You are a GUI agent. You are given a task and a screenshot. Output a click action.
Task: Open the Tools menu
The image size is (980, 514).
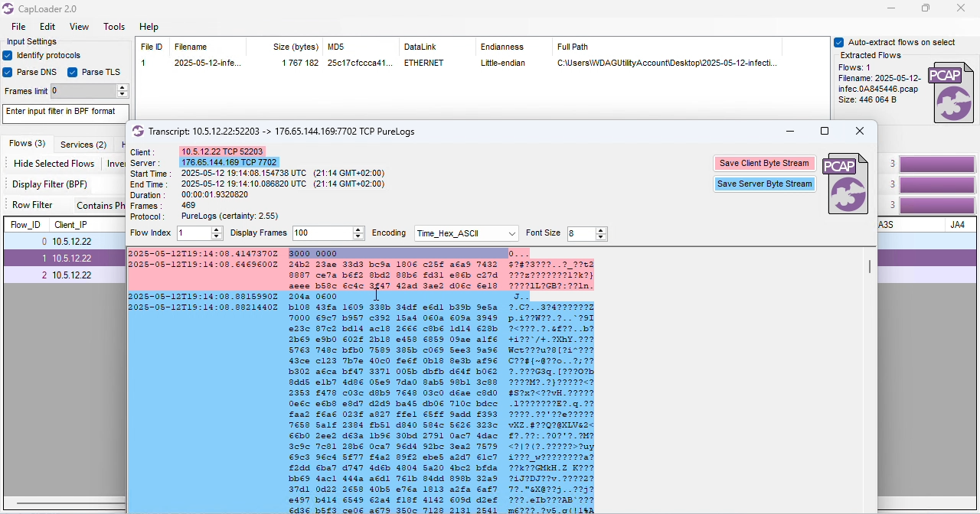click(114, 27)
